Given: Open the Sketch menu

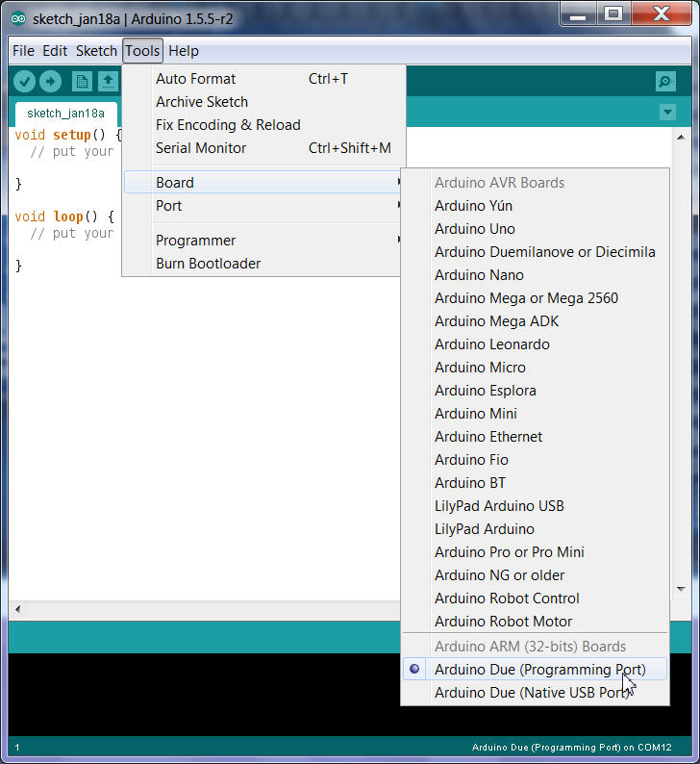Looking at the screenshot, I should (x=96, y=51).
